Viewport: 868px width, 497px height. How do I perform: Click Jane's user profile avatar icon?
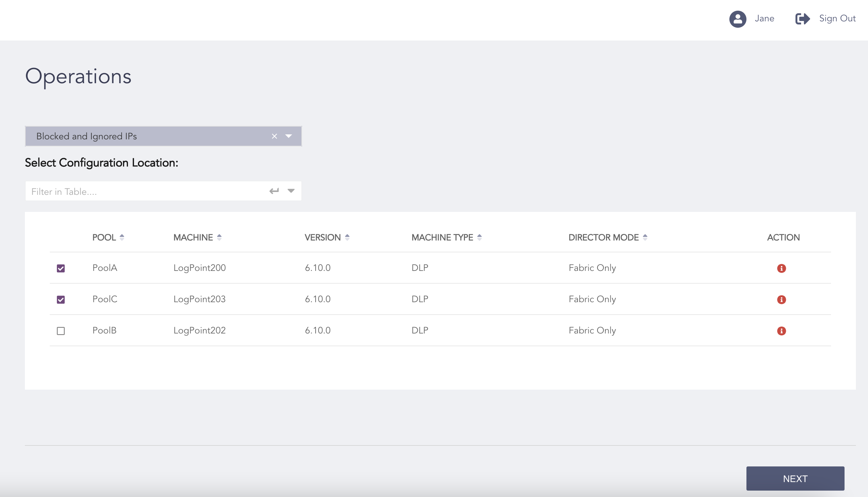(x=738, y=19)
